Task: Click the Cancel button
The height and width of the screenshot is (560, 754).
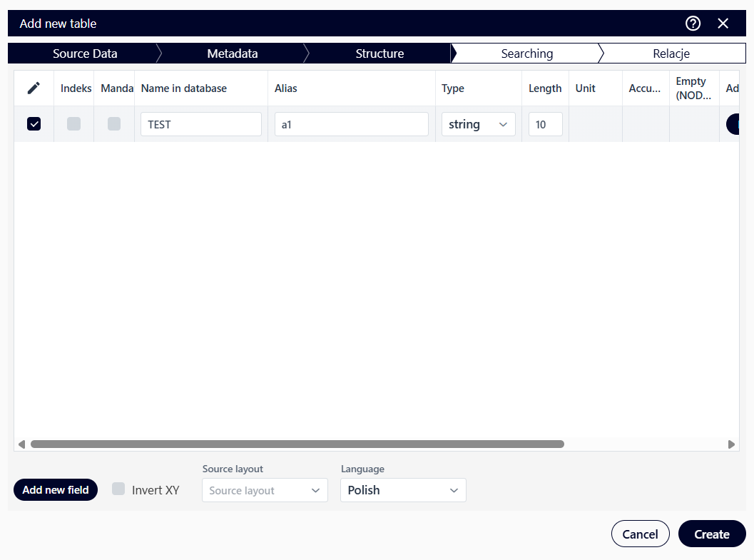Action: (640, 534)
